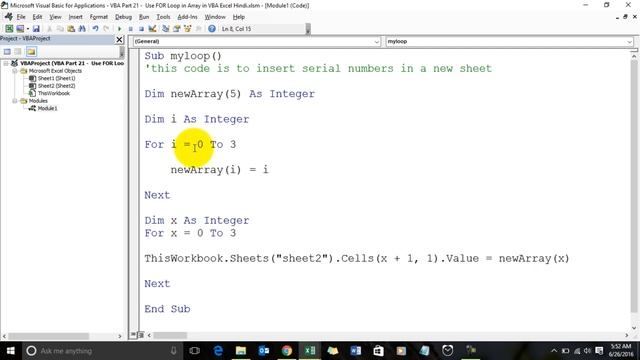The width and height of the screenshot is (640, 360).
Task: Click the greyed Toolbox toolbar icon
Action: 198,29
